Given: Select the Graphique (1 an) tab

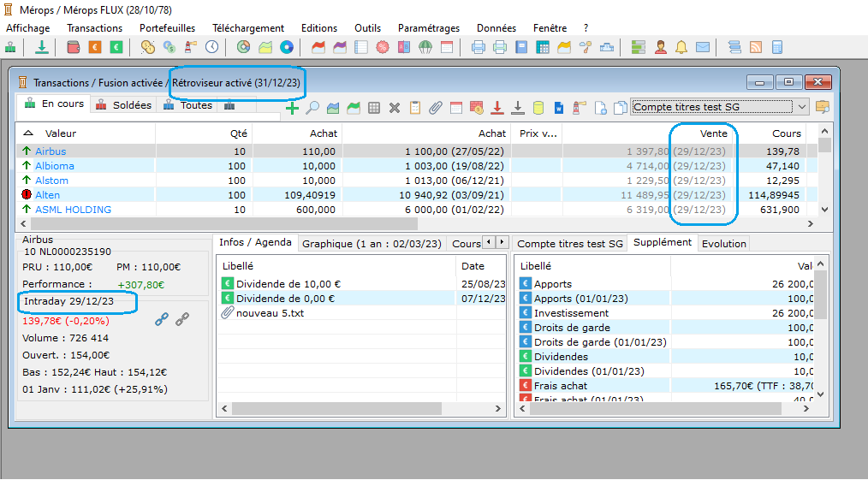Looking at the screenshot, I should [x=372, y=244].
